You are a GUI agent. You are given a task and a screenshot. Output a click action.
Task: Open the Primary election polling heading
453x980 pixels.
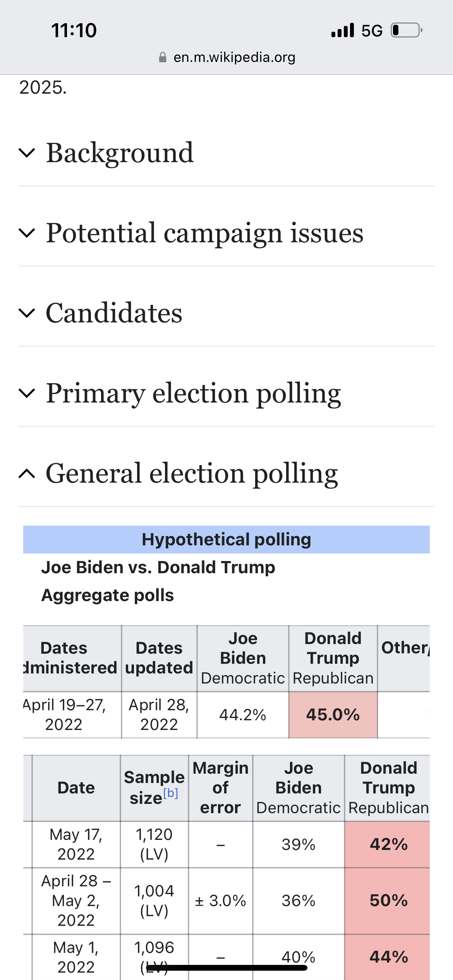point(194,393)
